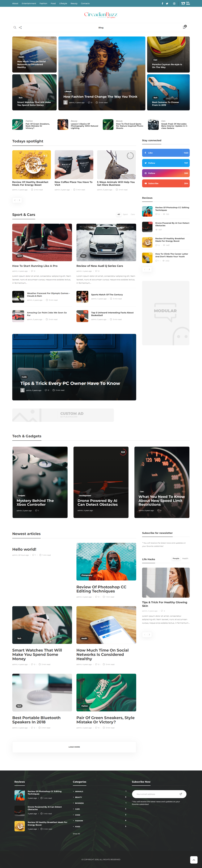This screenshot has height=868, width=202.
Task: Click the Load More button
Action: [74, 747]
